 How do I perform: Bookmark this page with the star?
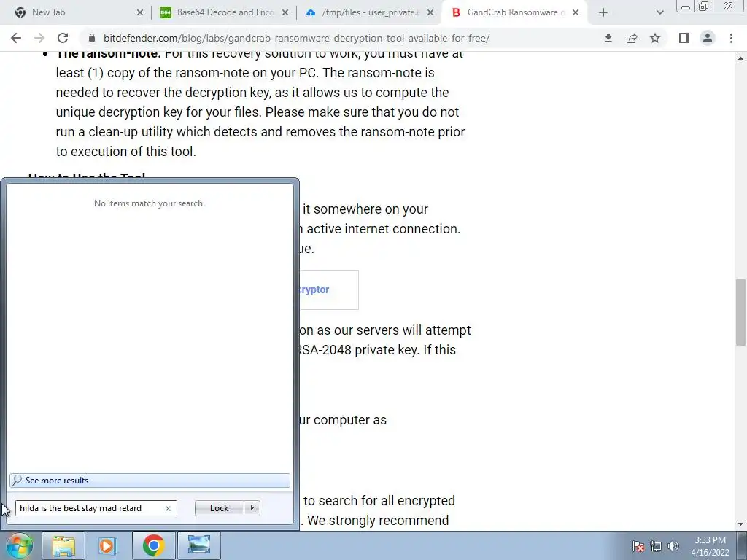pyautogui.click(x=655, y=38)
